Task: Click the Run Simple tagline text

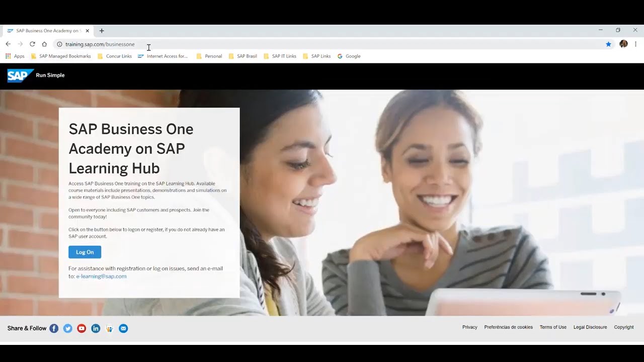Action: tap(50, 75)
